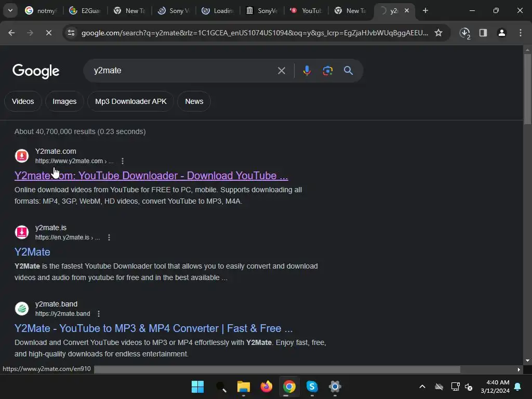The width and height of the screenshot is (532, 399).
Task: Filter results by Videos
Action: coord(23,101)
